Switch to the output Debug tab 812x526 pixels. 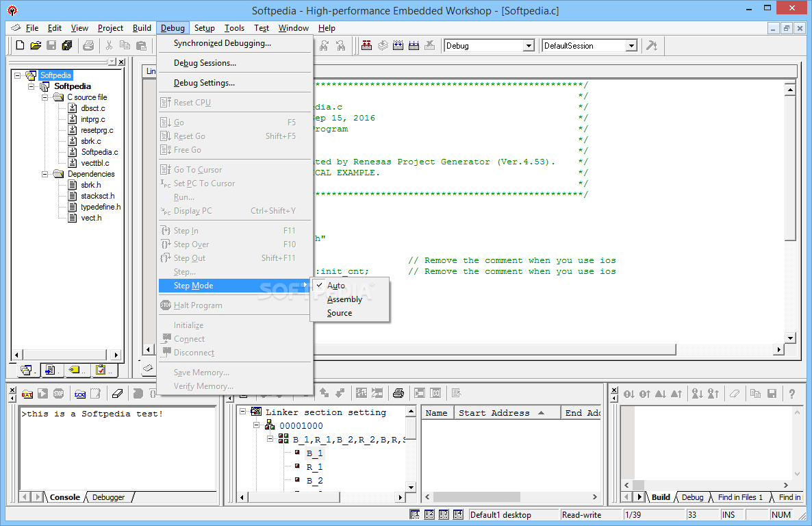coord(692,497)
